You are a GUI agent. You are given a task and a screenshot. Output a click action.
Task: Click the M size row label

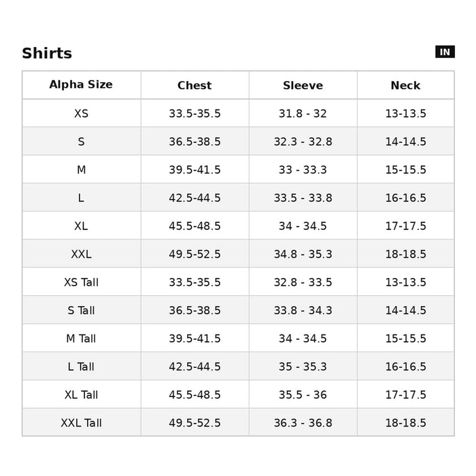point(82,170)
